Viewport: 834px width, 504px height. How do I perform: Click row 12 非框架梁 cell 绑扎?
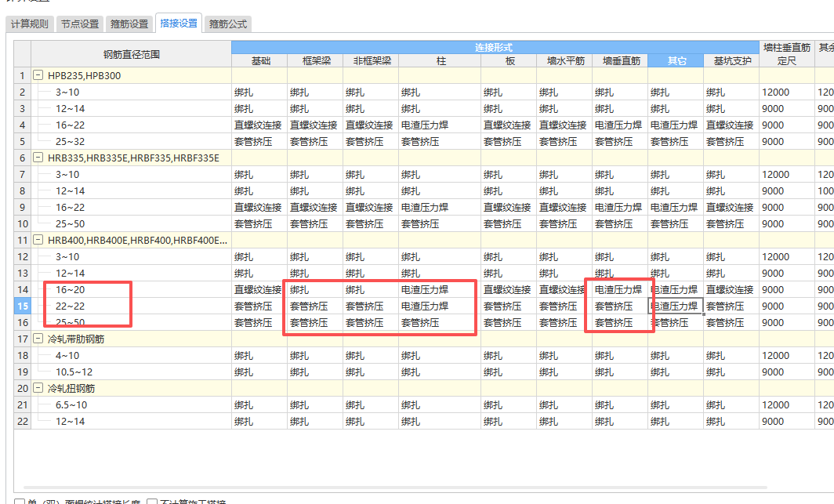pos(371,257)
